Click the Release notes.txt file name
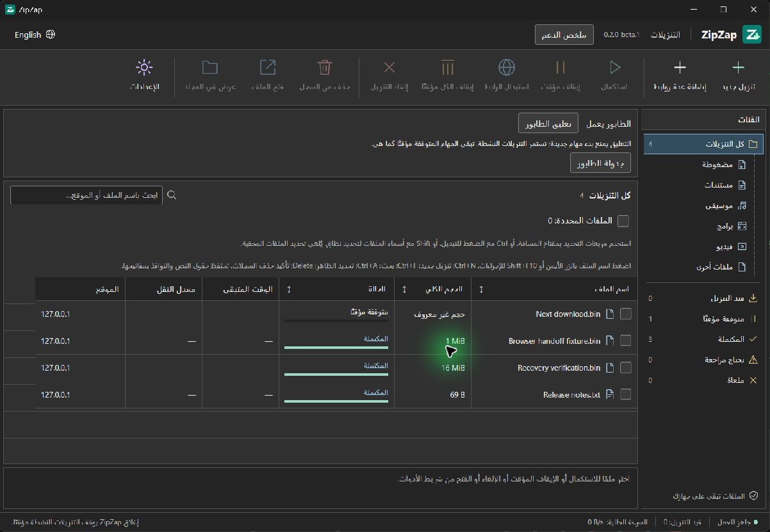The width and height of the screenshot is (770, 532). [x=572, y=395]
